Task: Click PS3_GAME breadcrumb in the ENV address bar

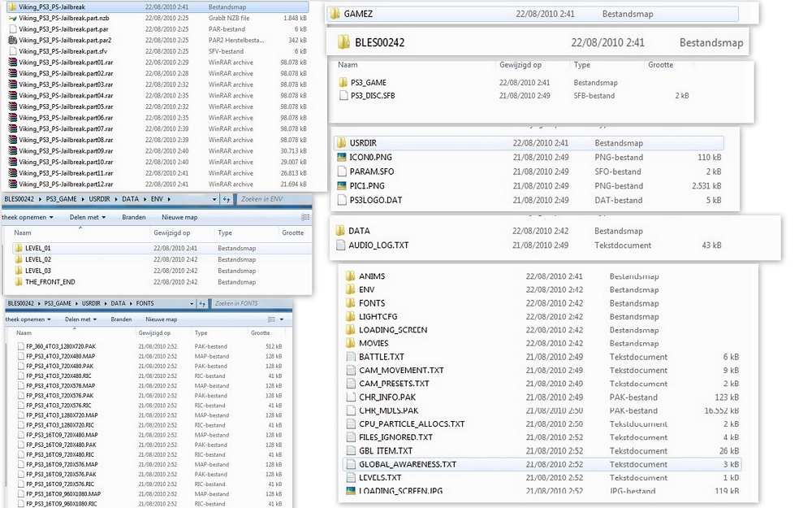Action: (54, 199)
